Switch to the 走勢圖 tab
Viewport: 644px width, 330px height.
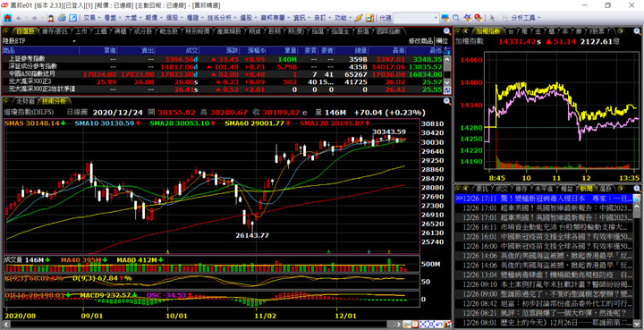(26, 101)
